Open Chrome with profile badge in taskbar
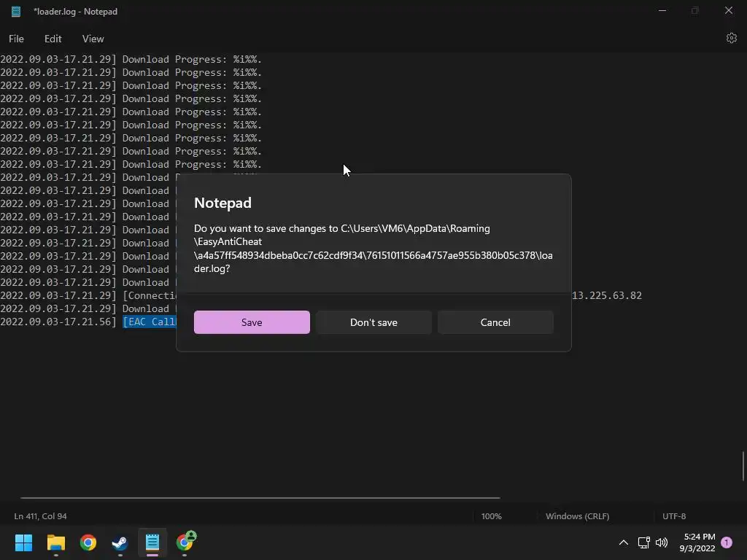The width and height of the screenshot is (747, 560). point(185,542)
